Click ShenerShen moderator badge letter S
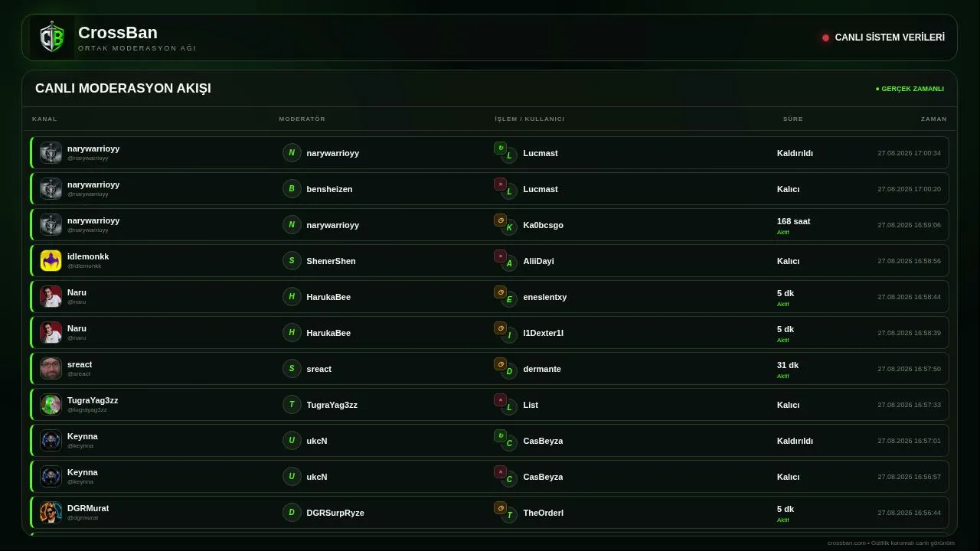The image size is (980, 551). [x=292, y=261]
